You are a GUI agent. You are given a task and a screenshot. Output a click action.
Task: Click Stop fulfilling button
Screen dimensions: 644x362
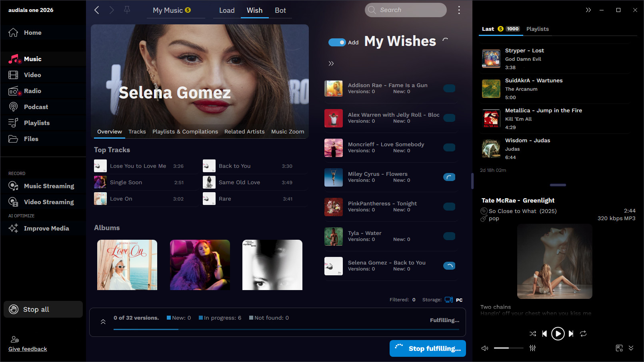tap(428, 348)
